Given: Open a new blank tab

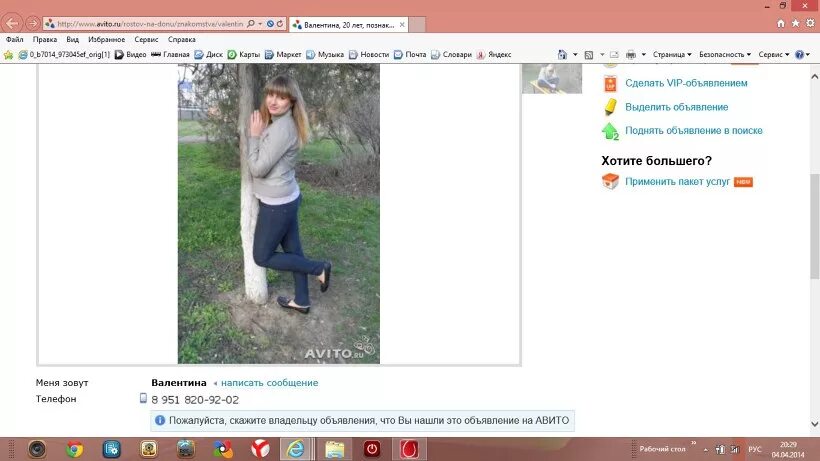Looking at the screenshot, I should coord(417,25).
